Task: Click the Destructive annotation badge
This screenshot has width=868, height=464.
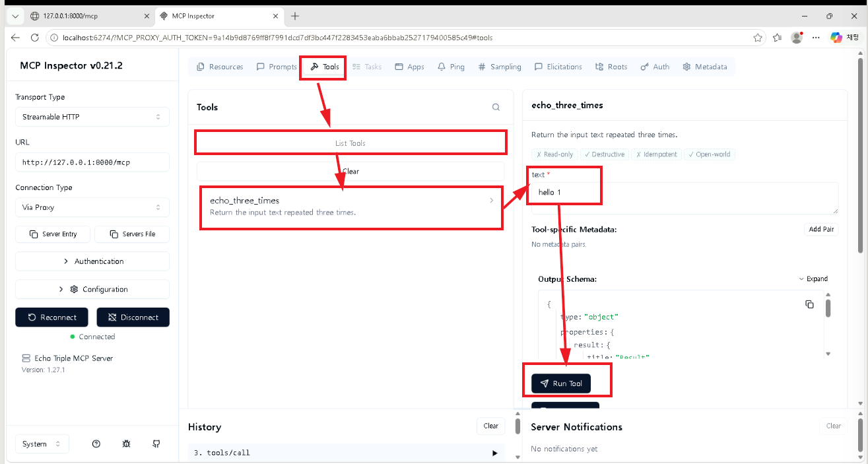Action: (x=605, y=154)
